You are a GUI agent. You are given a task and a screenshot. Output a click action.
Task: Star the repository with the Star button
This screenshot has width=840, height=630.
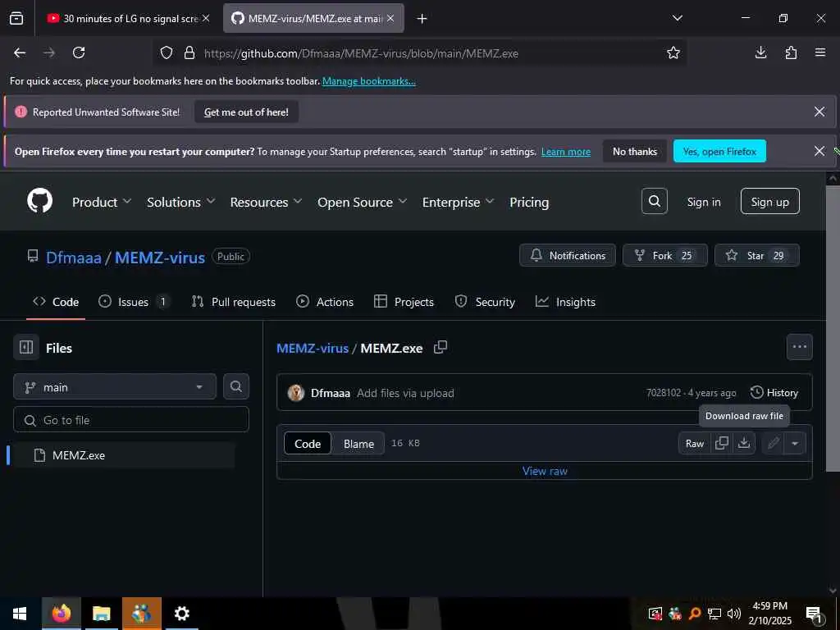(x=757, y=256)
